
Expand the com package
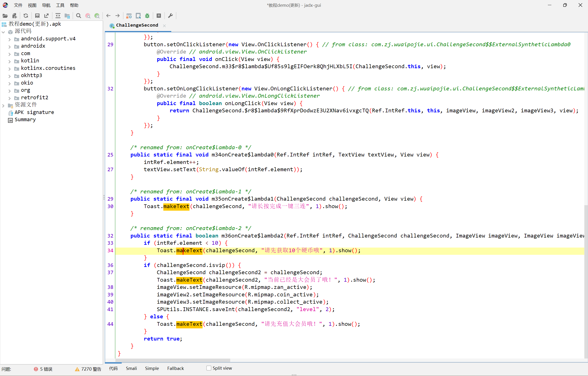click(10, 54)
